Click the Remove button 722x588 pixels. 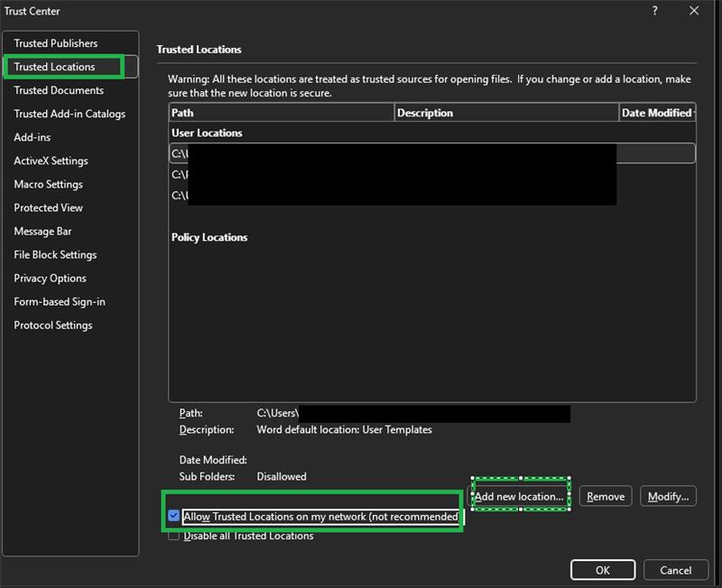click(x=606, y=496)
